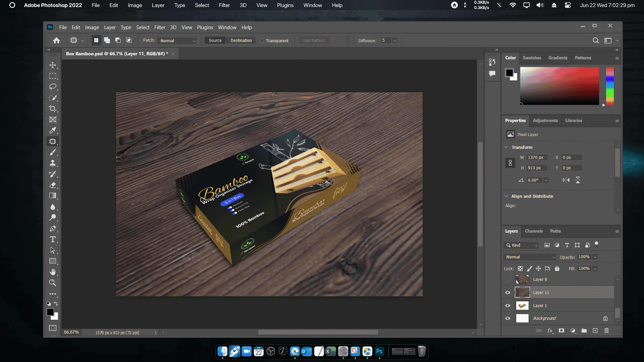The image size is (644, 362).
Task: Switch to the Channels tab
Action: point(534,231)
